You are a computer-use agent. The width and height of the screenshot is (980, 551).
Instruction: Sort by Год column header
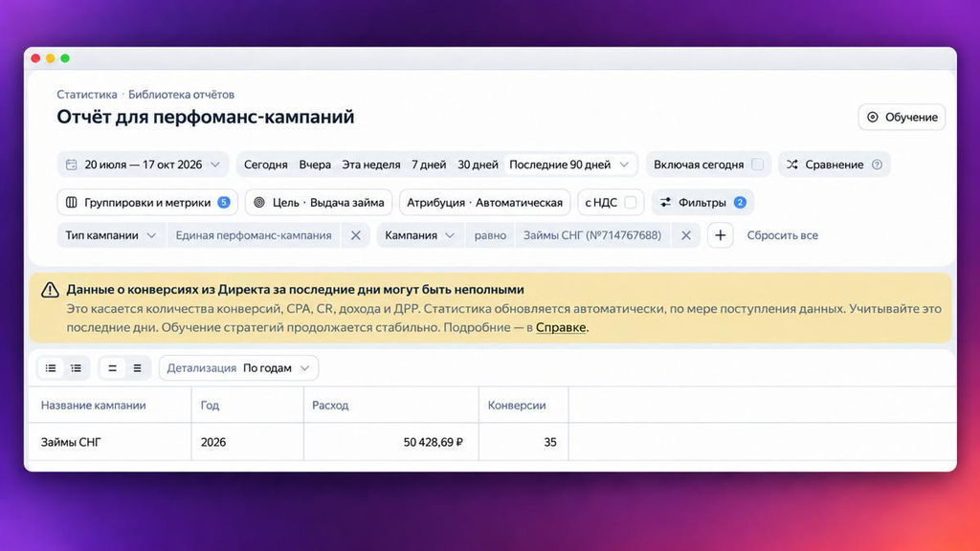point(210,405)
